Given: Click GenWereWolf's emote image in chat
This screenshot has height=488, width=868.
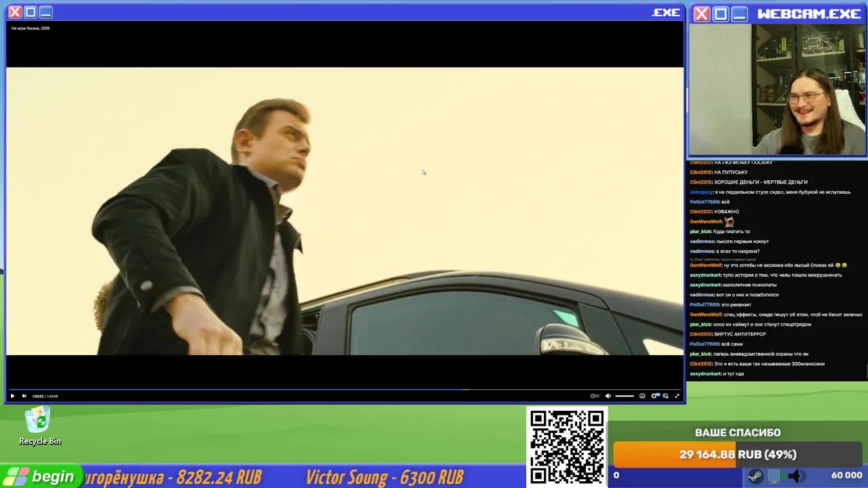Looking at the screenshot, I should point(729,222).
